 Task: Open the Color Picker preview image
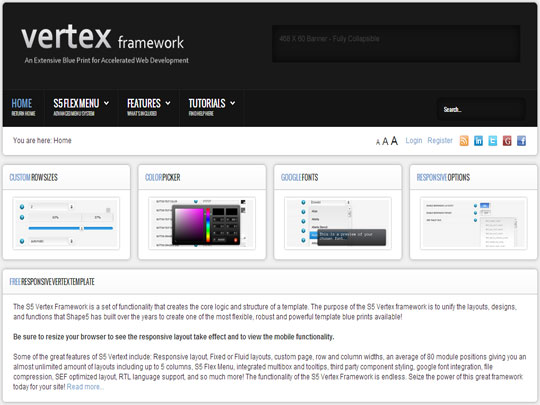[202, 223]
